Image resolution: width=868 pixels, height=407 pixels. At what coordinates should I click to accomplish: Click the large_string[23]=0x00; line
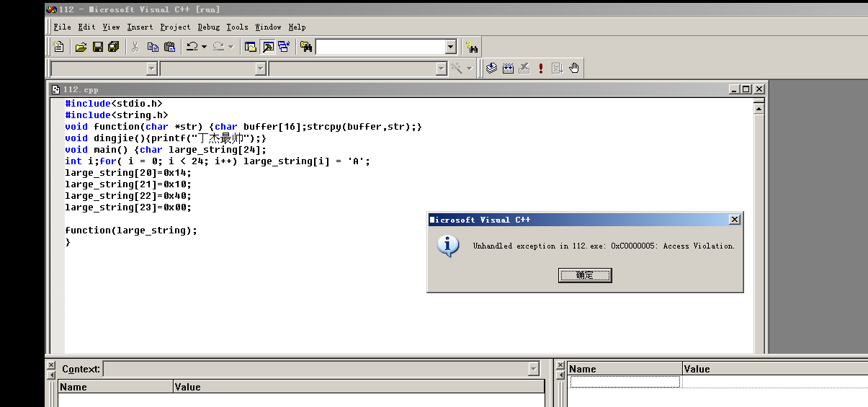tap(128, 207)
